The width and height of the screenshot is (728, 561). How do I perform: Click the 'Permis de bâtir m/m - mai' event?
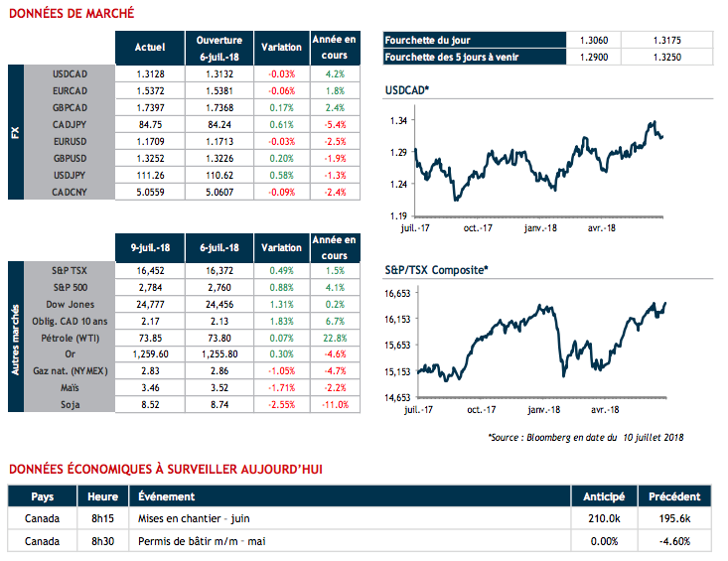[203, 541]
